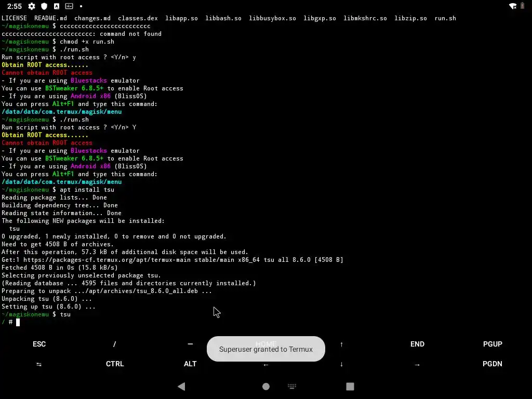Tap the ALT modifier key

(190, 364)
